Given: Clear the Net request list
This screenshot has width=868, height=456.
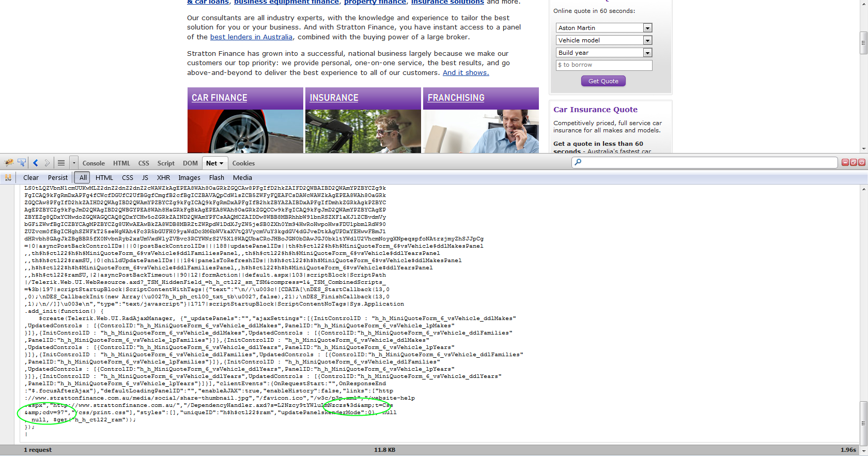Looking at the screenshot, I should (31, 177).
